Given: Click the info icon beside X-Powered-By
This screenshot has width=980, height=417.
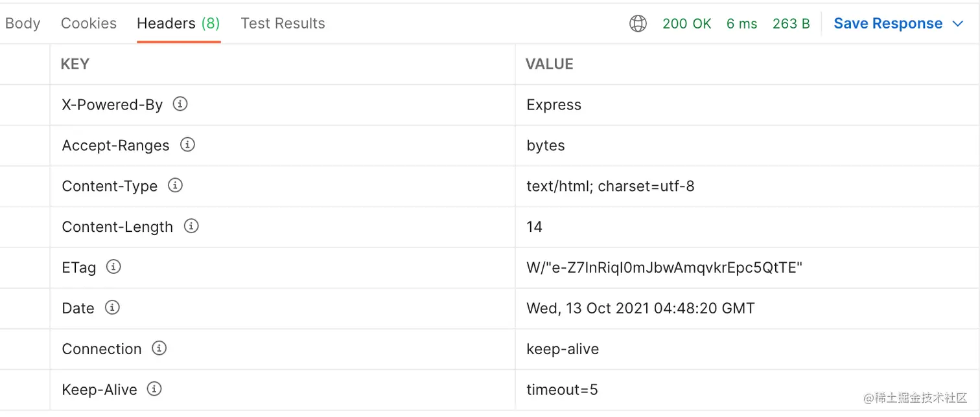Looking at the screenshot, I should [180, 104].
